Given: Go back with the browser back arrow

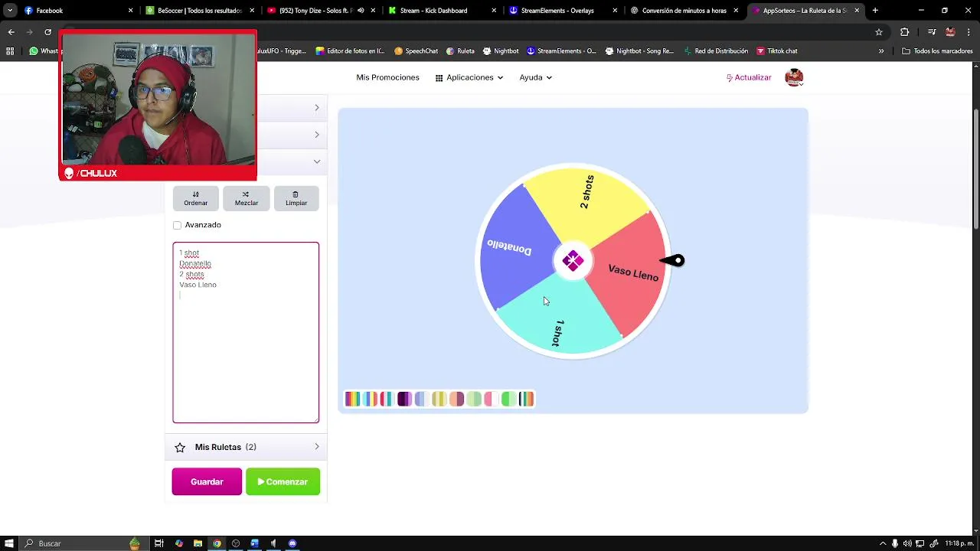Looking at the screenshot, I should (11, 32).
